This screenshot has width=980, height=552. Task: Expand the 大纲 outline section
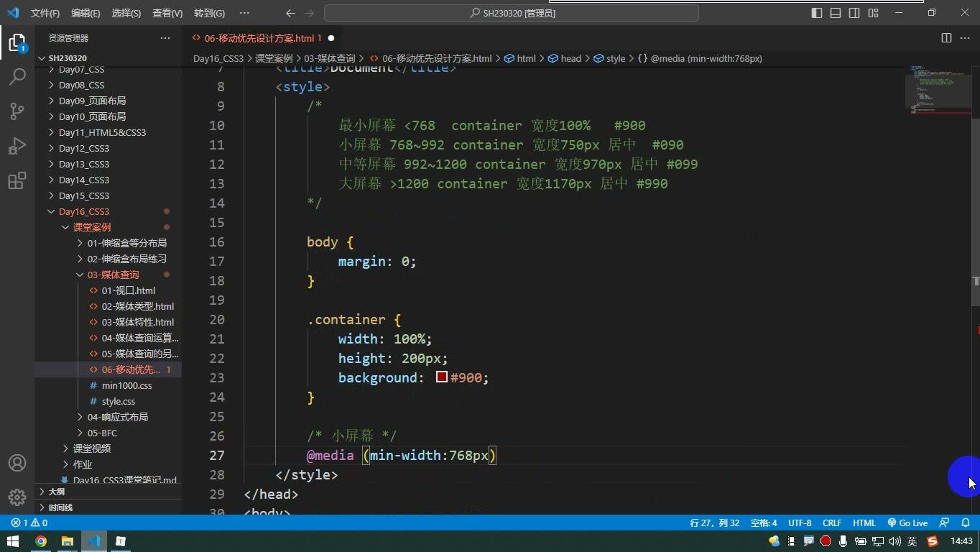pyautogui.click(x=108, y=492)
